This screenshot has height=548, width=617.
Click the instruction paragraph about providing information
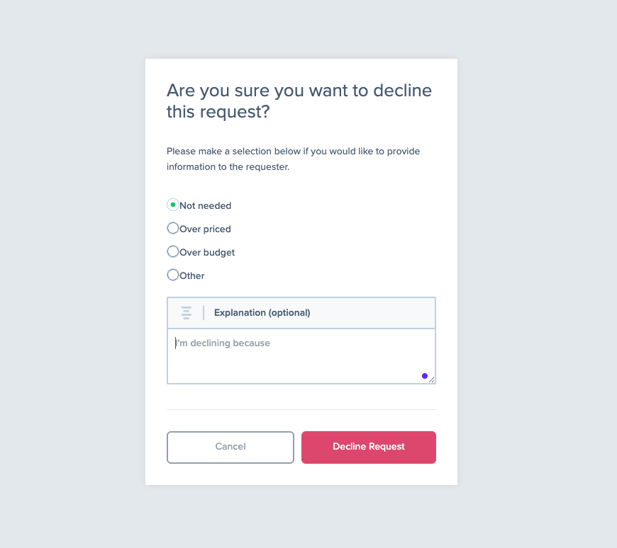(x=293, y=159)
